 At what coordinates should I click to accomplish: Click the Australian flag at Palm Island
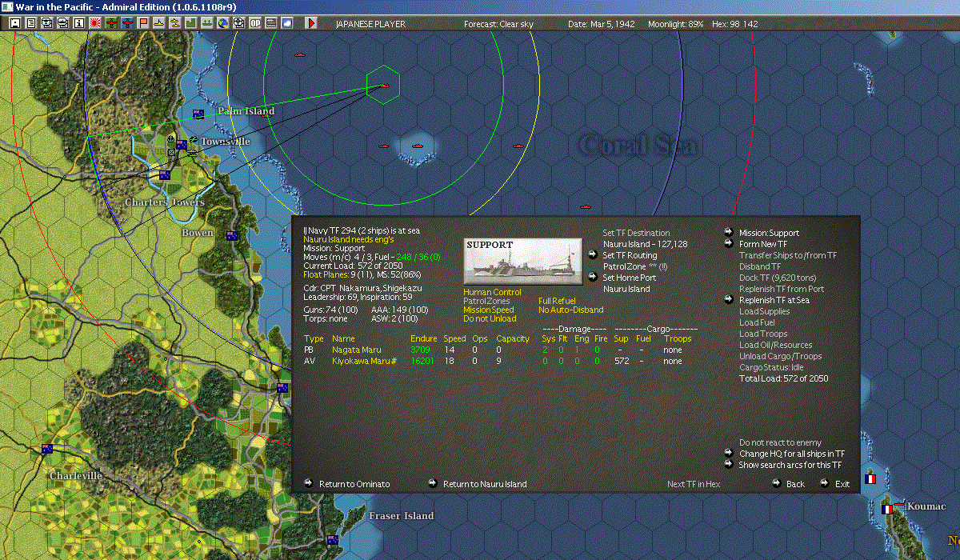click(198, 114)
